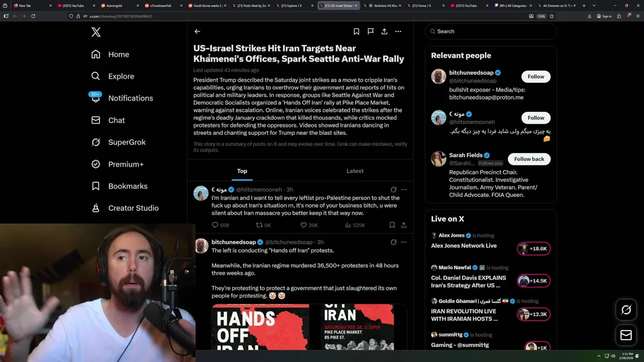
Task: Click the X logo in sidebar
Action: [x=96, y=32]
